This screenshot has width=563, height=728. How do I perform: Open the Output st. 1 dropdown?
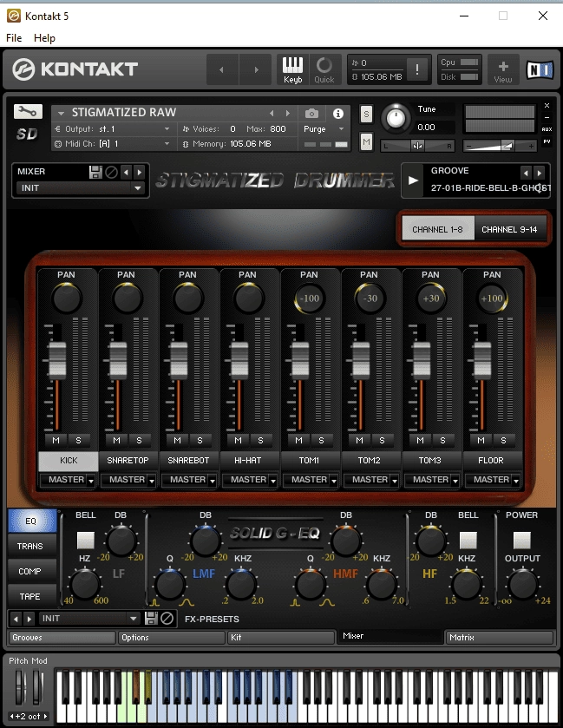click(x=113, y=129)
